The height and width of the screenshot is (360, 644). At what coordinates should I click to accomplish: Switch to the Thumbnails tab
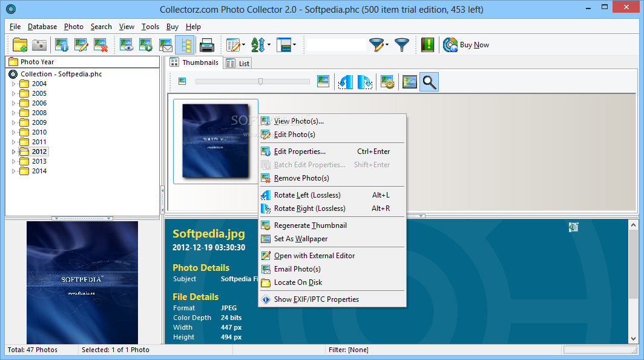tap(195, 62)
